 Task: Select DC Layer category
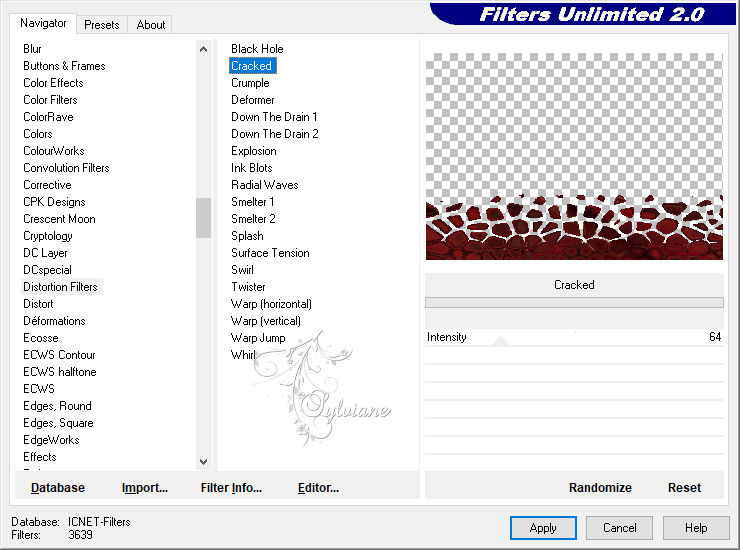45,253
